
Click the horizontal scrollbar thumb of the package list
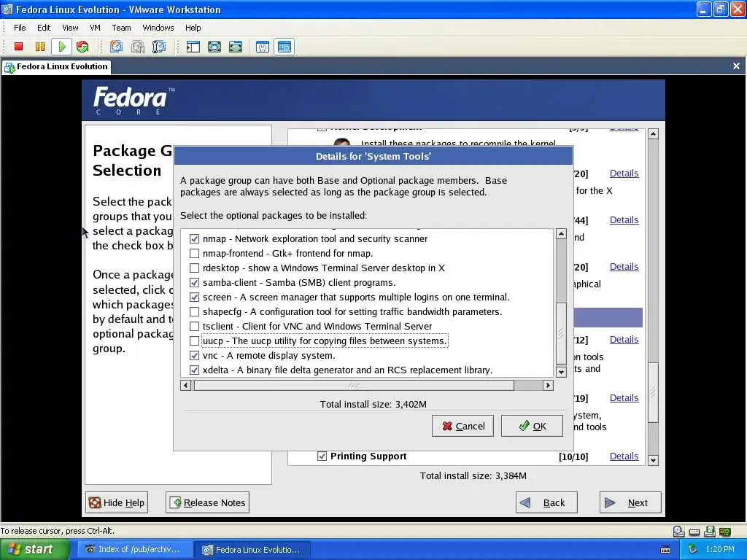[x=354, y=385]
